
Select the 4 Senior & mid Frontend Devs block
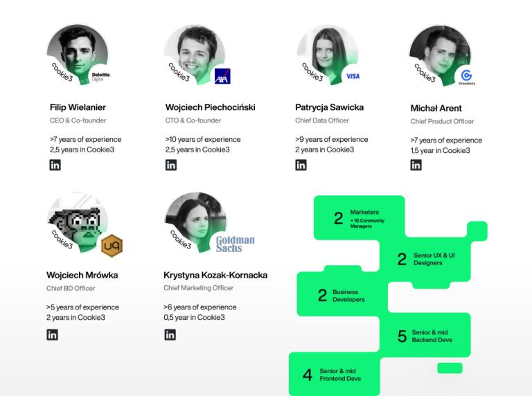click(332, 375)
